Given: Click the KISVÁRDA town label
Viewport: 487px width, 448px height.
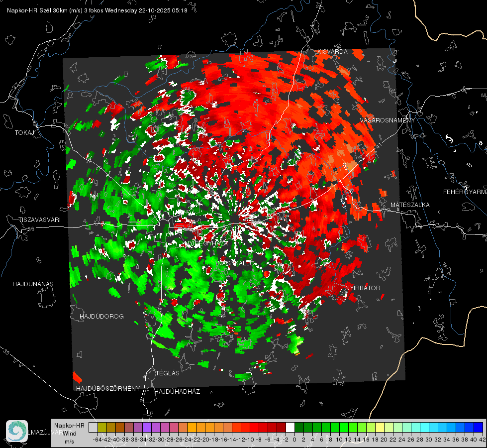Looking at the screenshot, I should [332, 52].
